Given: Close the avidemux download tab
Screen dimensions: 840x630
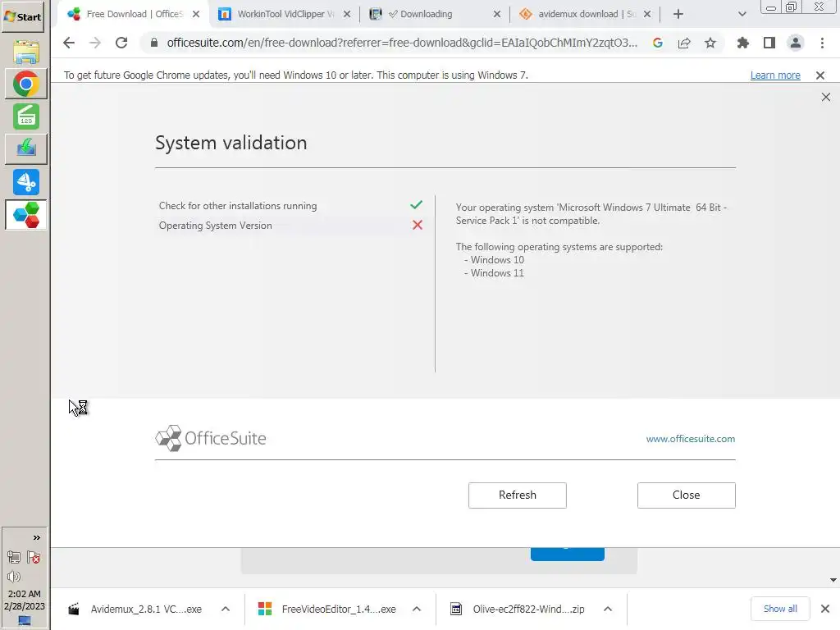Looking at the screenshot, I should pos(647,14).
